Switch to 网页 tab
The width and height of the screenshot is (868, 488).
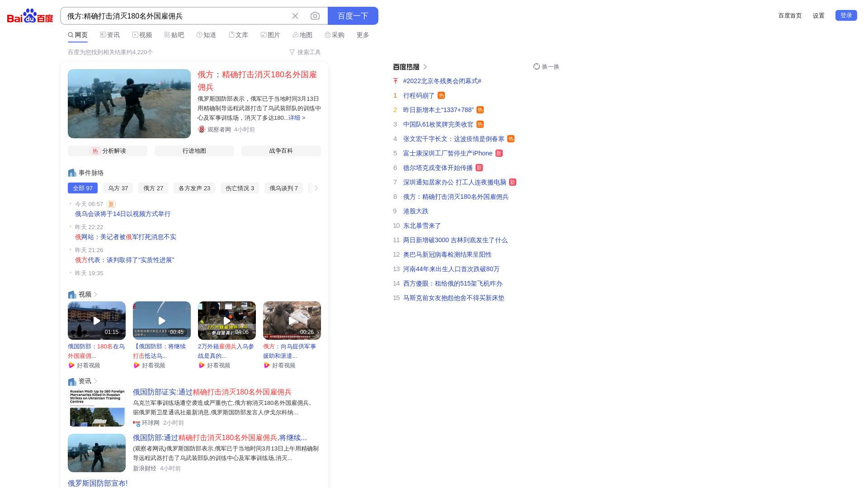tap(78, 35)
